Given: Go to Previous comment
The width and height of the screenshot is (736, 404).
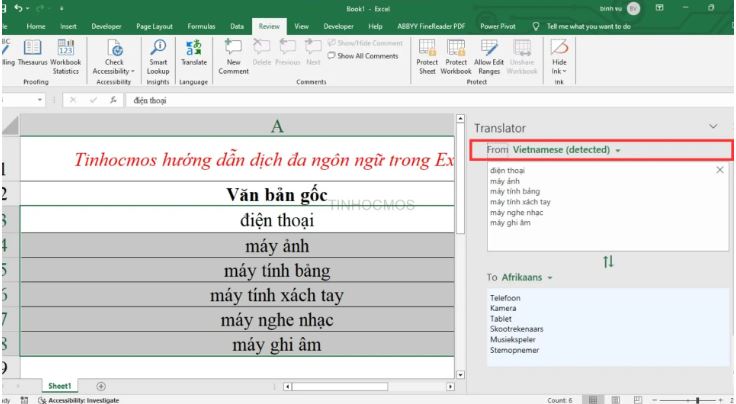Looking at the screenshot, I should tap(287, 53).
